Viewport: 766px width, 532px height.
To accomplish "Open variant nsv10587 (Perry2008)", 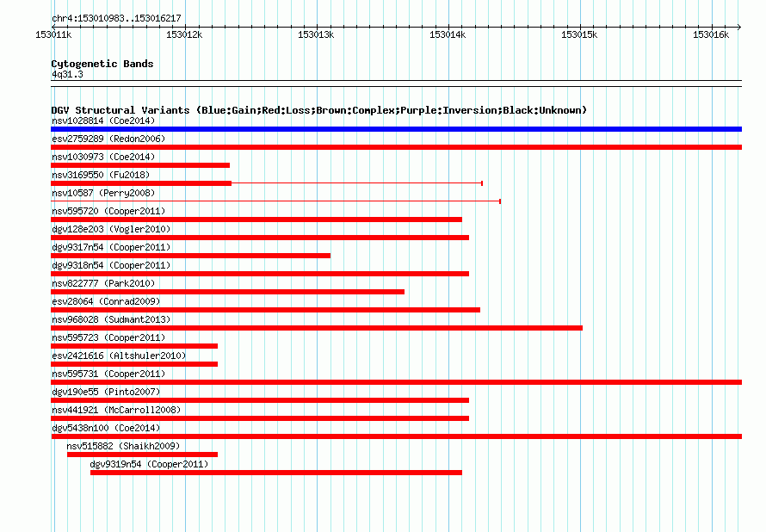I will click(x=103, y=193).
